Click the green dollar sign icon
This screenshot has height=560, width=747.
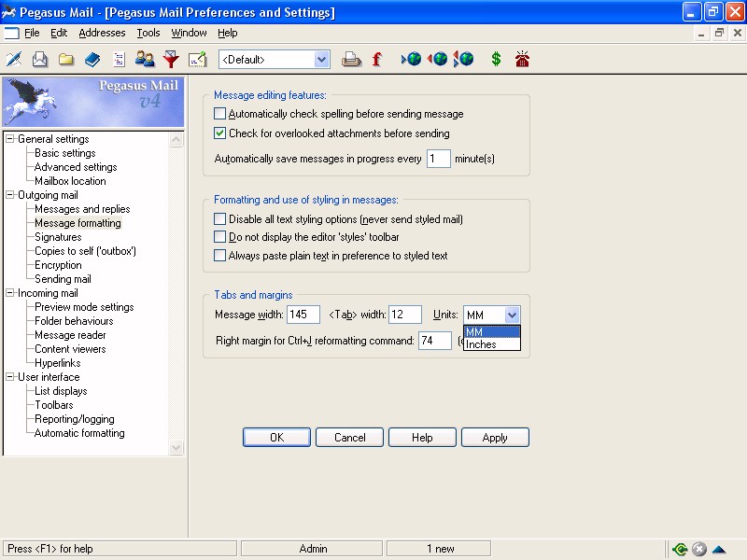(x=496, y=59)
